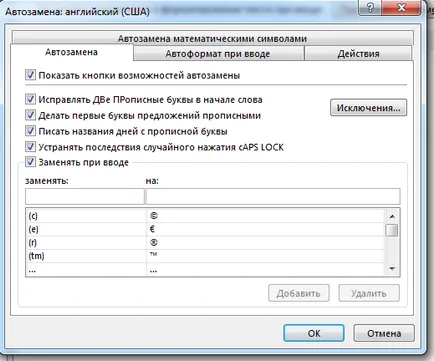
Task: Confirm with the OK button
Action: (x=314, y=333)
